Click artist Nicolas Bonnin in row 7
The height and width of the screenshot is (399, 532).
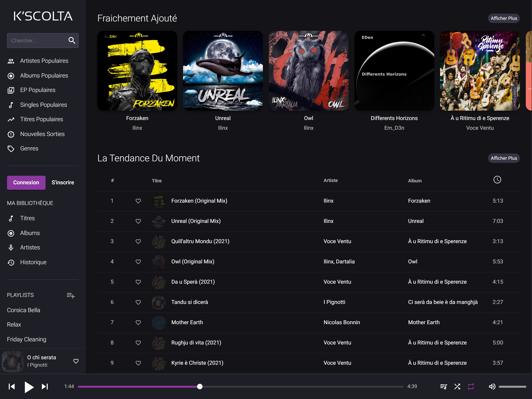click(x=342, y=322)
